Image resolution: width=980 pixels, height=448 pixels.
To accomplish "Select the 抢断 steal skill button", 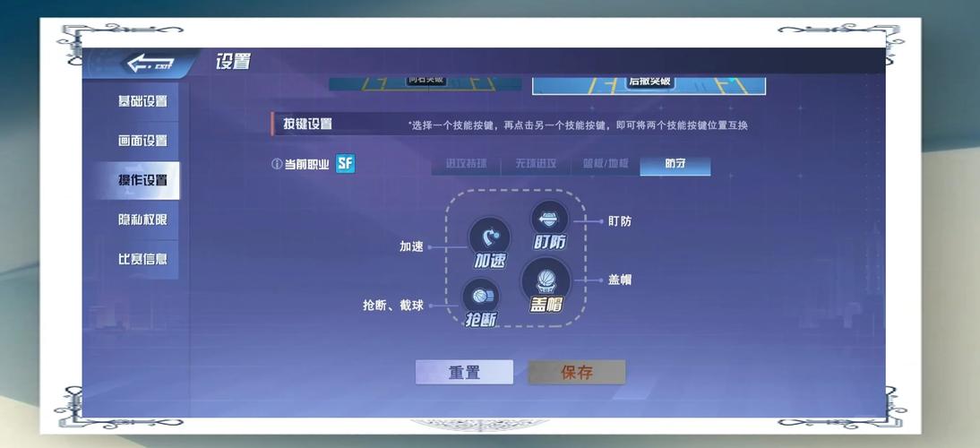I will (481, 298).
